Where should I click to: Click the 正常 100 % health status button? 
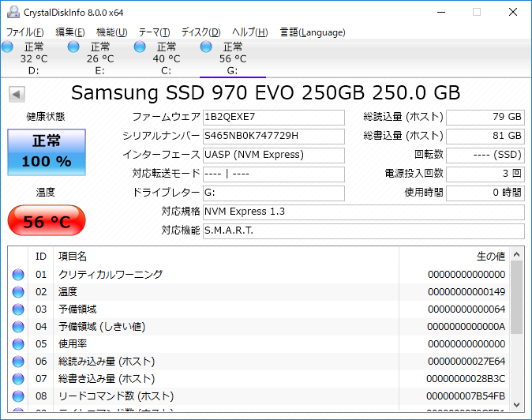pyautogui.click(x=47, y=152)
